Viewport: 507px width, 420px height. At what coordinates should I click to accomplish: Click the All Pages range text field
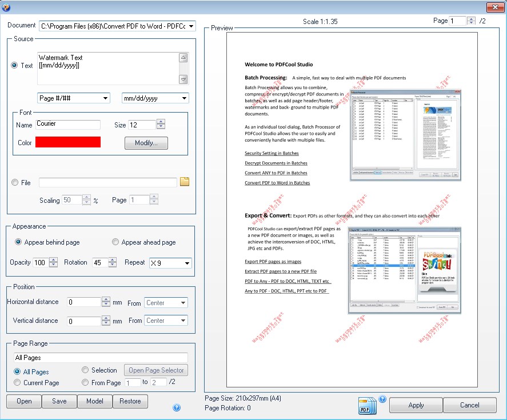pos(101,358)
